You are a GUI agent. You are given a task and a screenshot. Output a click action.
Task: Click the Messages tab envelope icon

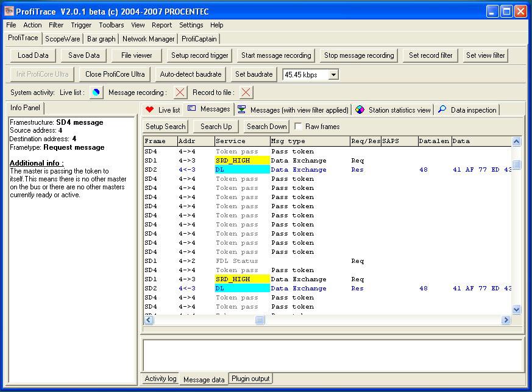192,108
